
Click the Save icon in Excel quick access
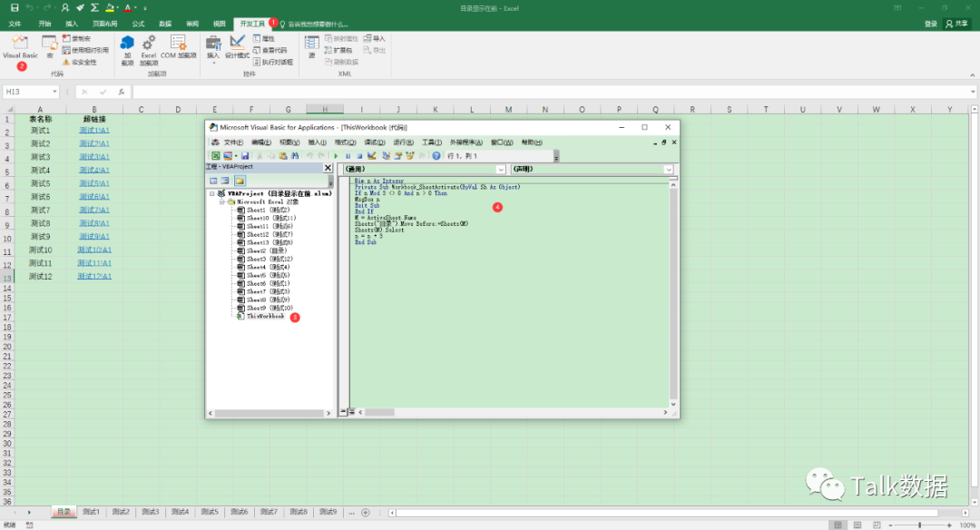tap(15, 7)
